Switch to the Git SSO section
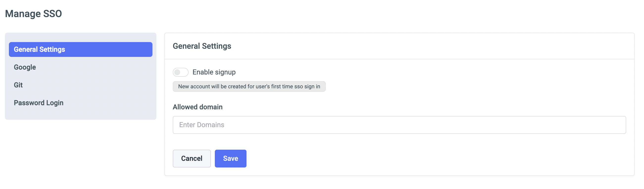Viewport: 644px width, 189px height. 18,85
